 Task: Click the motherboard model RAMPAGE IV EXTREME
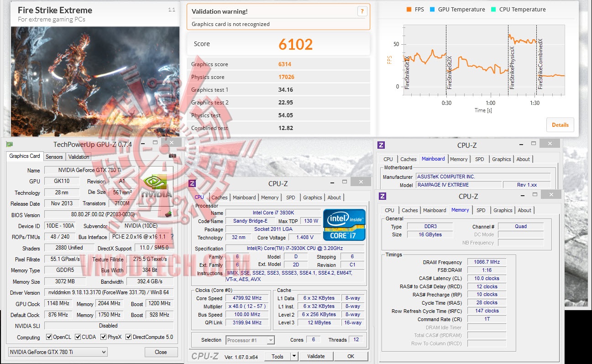tap(458, 185)
